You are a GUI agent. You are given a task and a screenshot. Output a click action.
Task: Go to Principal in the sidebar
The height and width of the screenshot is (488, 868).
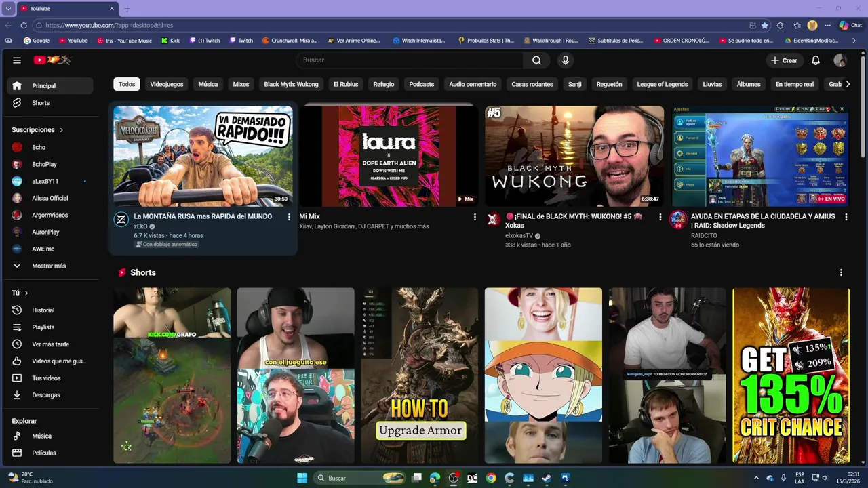pos(50,86)
